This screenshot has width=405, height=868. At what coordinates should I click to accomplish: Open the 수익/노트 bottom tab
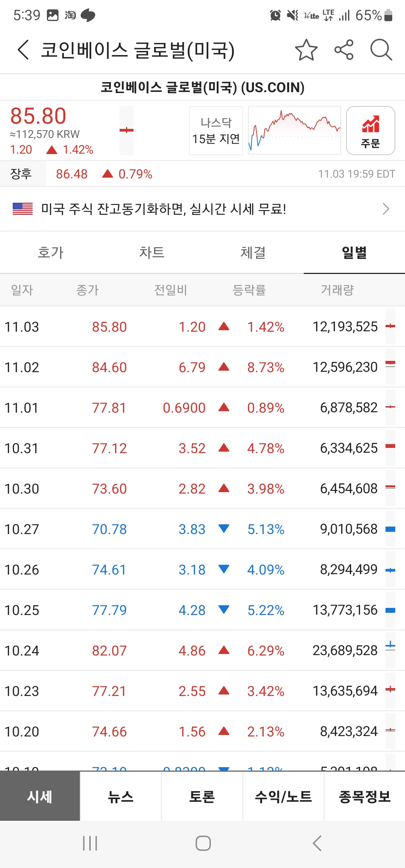click(x=283, y=796)
